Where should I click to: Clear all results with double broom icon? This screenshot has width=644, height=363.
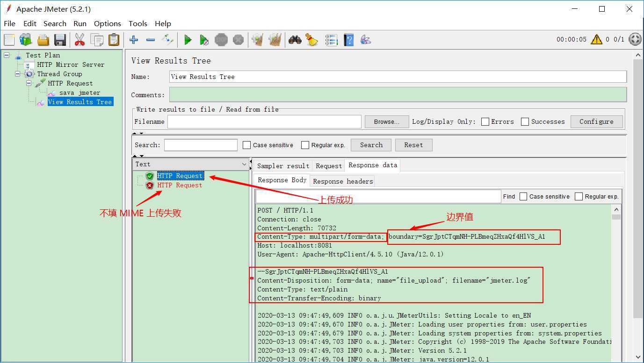coord(275,40)
